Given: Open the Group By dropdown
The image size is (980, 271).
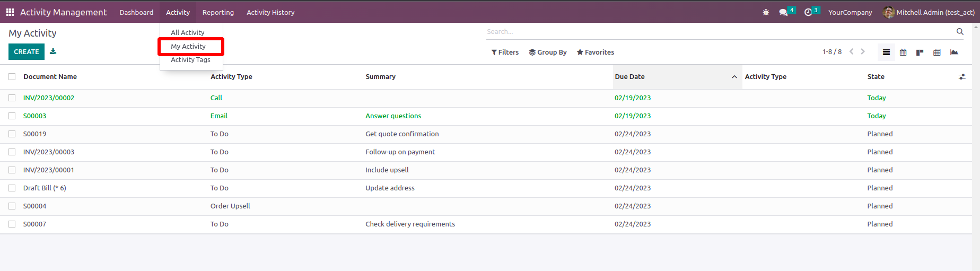Looking at the screenshot, I should (548, 52).
